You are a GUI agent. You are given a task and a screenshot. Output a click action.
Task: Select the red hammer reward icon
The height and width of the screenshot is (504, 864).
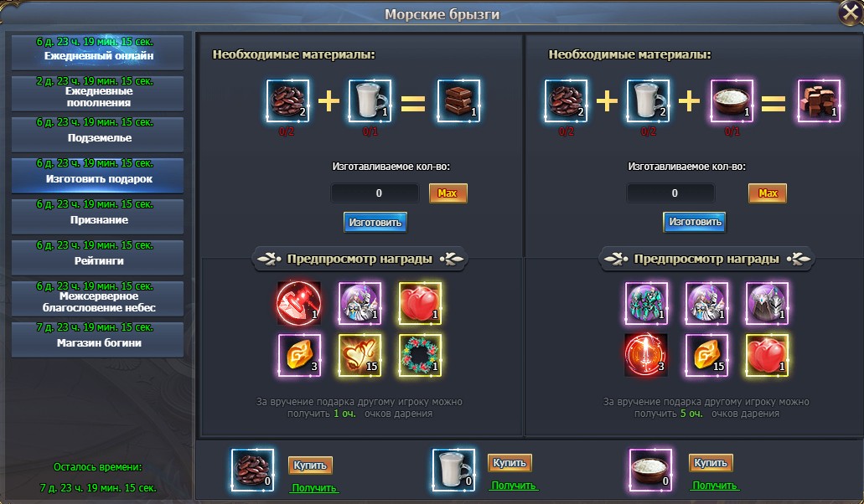(x=298, y=303)
